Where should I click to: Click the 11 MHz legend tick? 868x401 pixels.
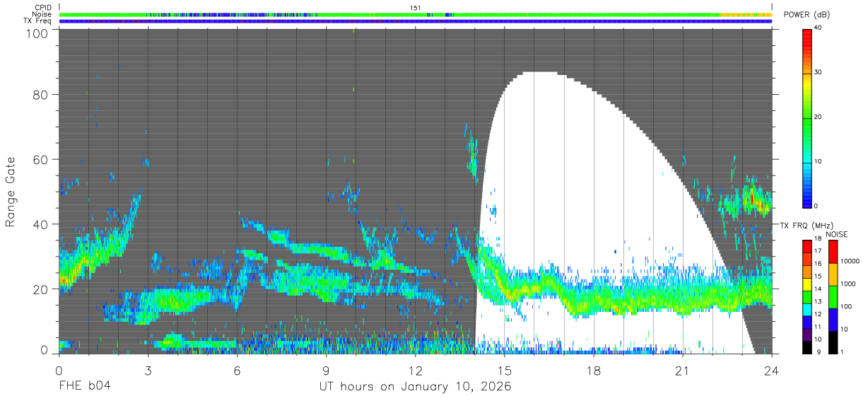coord(819,328)
